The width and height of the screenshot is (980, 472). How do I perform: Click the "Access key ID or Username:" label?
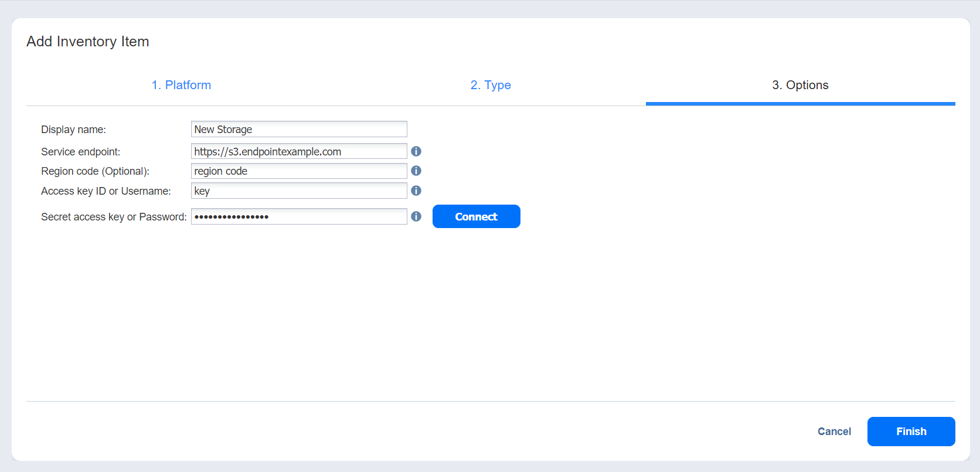pos(106,191)
